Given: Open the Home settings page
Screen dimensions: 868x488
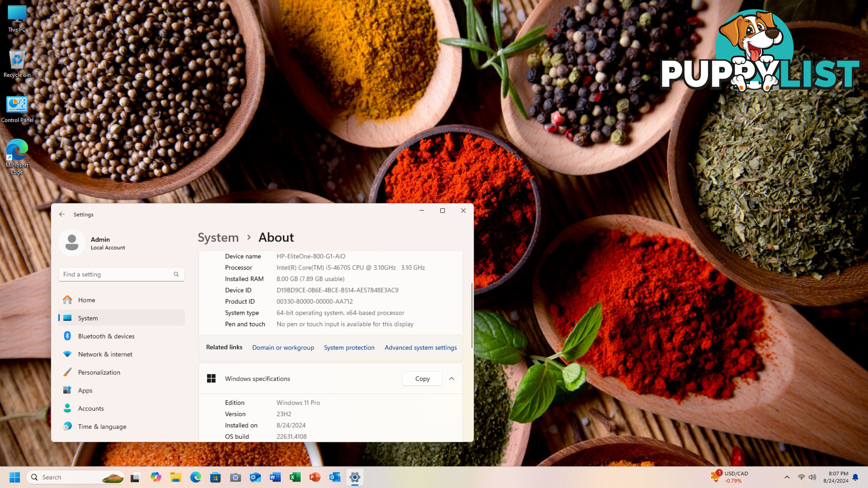Looking at the screenshot, I should tap(122, 300).
